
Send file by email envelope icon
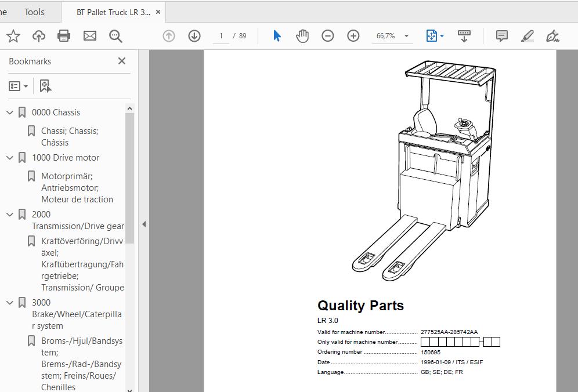(89, 36)
